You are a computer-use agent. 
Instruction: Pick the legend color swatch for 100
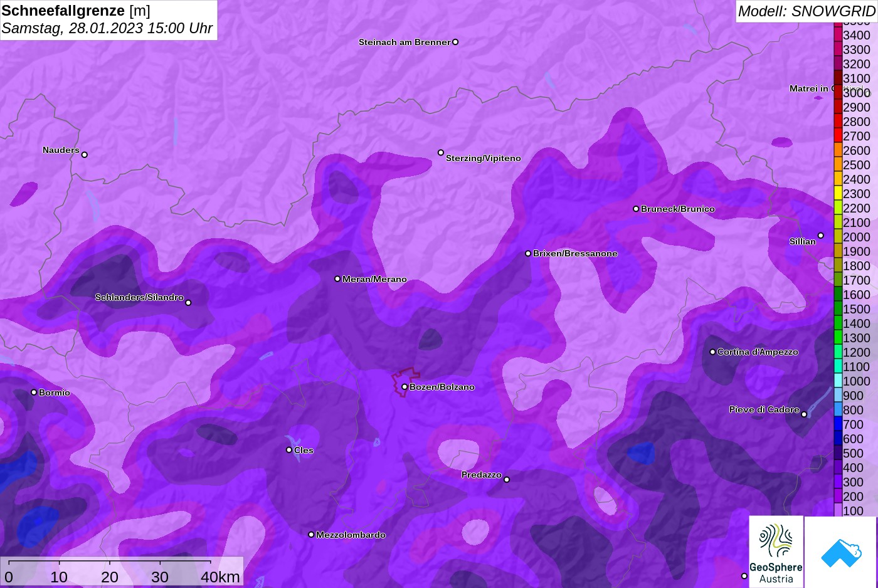click(838, 510)
